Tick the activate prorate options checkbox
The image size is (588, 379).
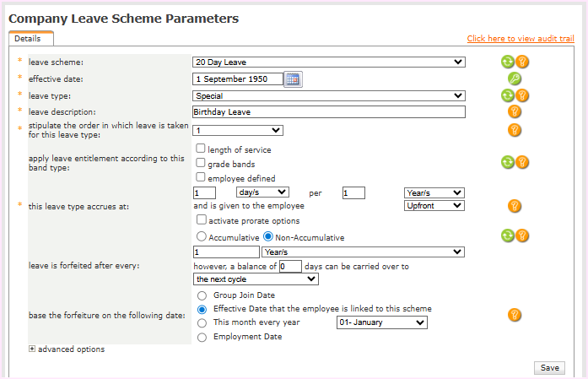(201, 219)
